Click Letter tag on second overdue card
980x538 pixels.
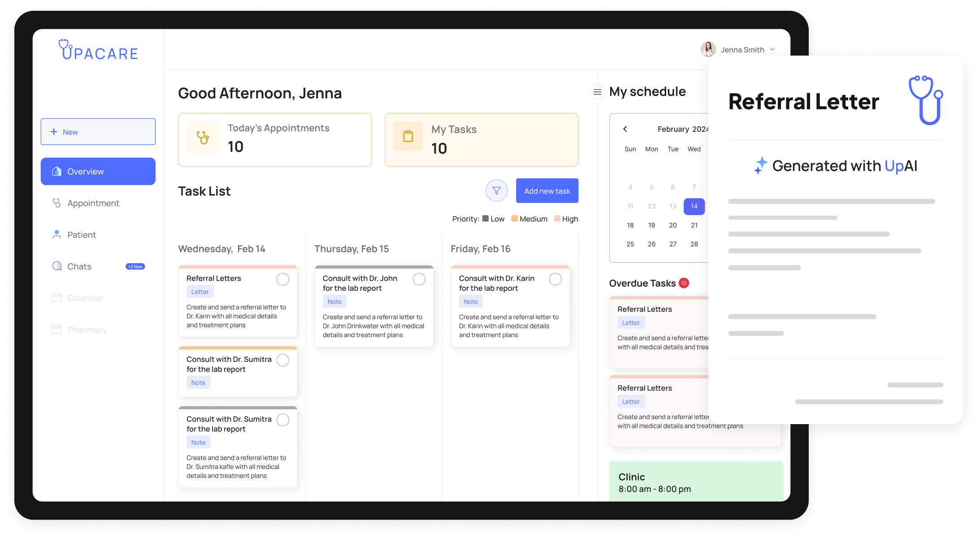(631, 402)
